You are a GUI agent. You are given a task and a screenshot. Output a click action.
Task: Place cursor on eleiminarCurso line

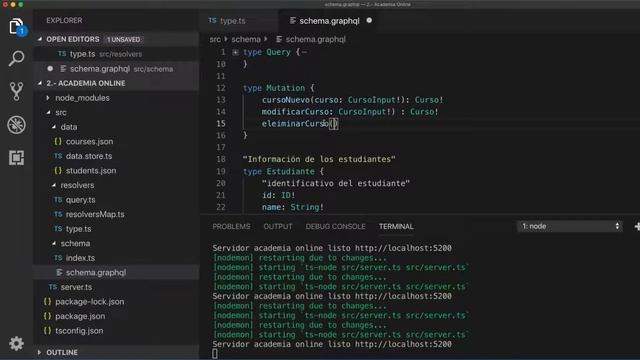[x=300, y=123]
